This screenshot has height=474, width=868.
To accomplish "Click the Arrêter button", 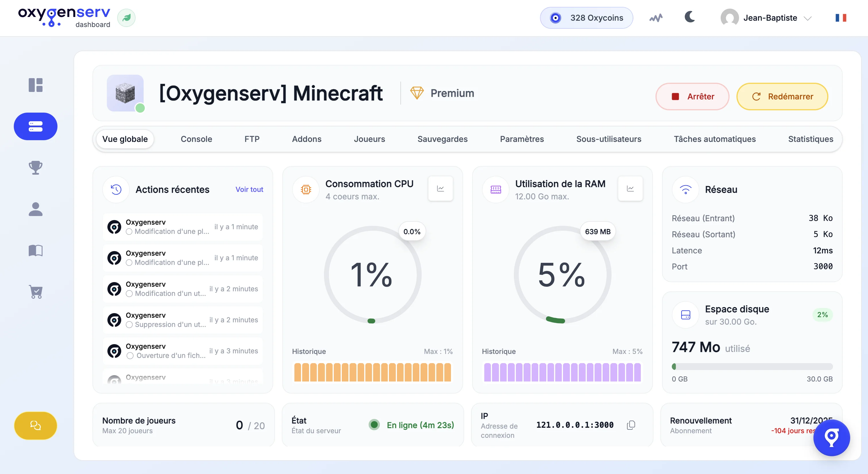I will (x=692, y=97).
